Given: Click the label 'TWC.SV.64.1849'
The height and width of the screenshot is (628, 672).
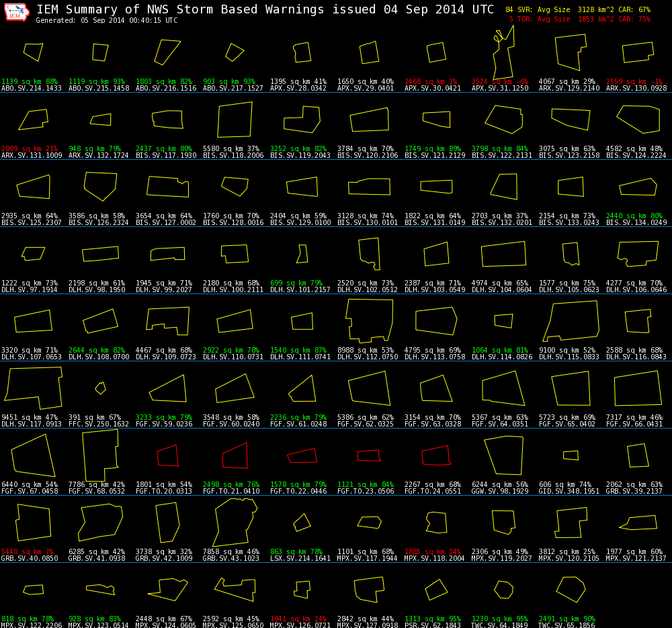Looking at the screenshot, I should 500,625.
